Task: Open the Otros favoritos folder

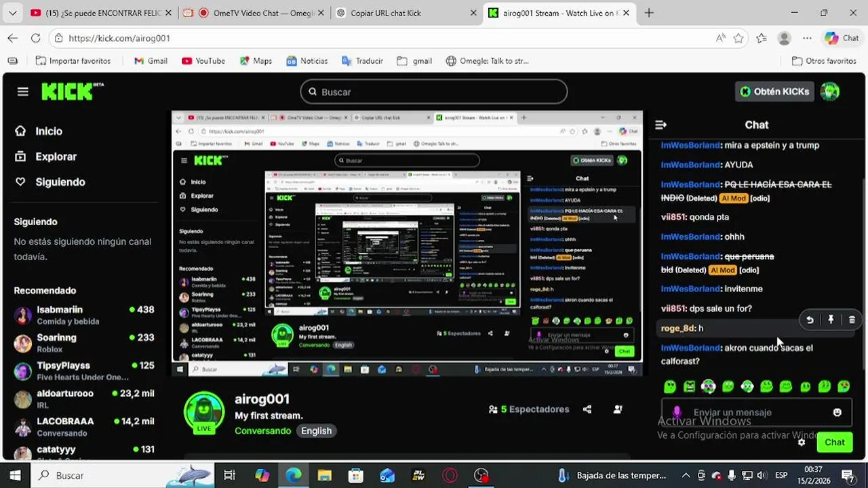Action: pyautogui.click(x=823, y=61)
